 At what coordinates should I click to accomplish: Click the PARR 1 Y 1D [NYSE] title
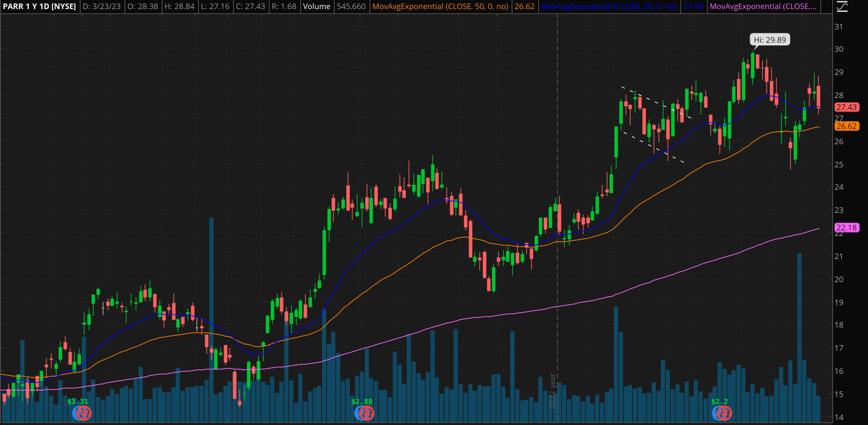tap(40, 7)
